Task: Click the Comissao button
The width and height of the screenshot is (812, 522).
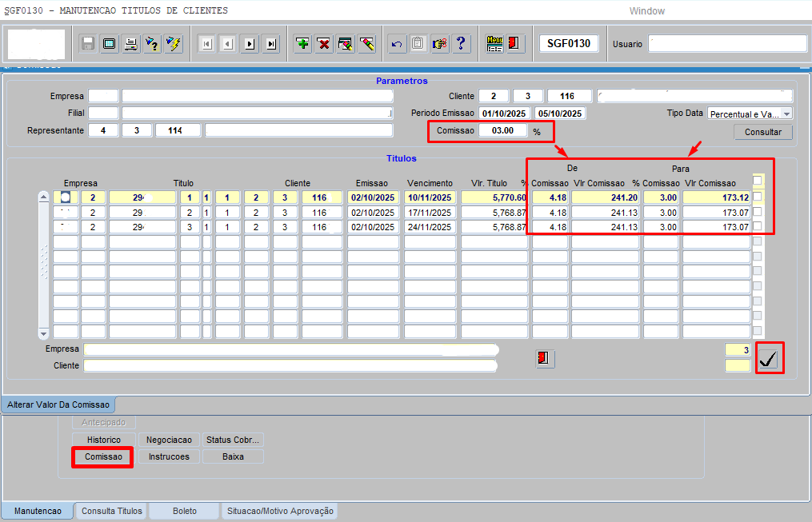Action: pos(103,456)
